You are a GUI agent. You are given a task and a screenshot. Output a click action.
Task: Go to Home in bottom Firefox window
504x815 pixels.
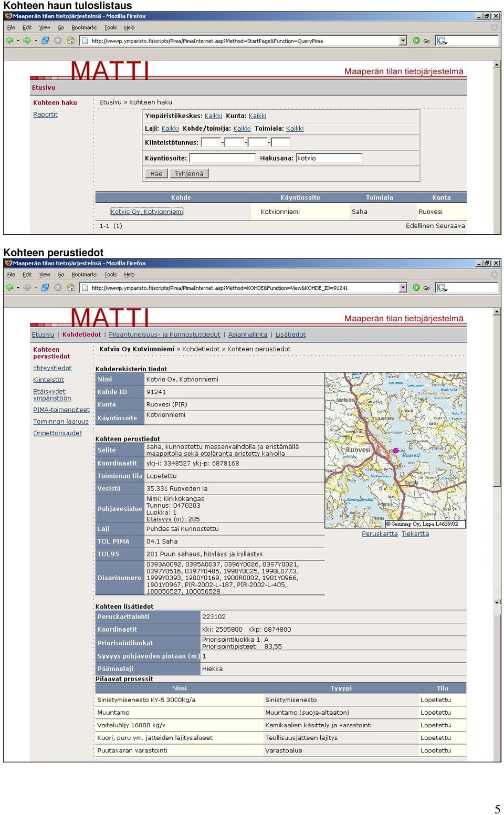point(70,287)
